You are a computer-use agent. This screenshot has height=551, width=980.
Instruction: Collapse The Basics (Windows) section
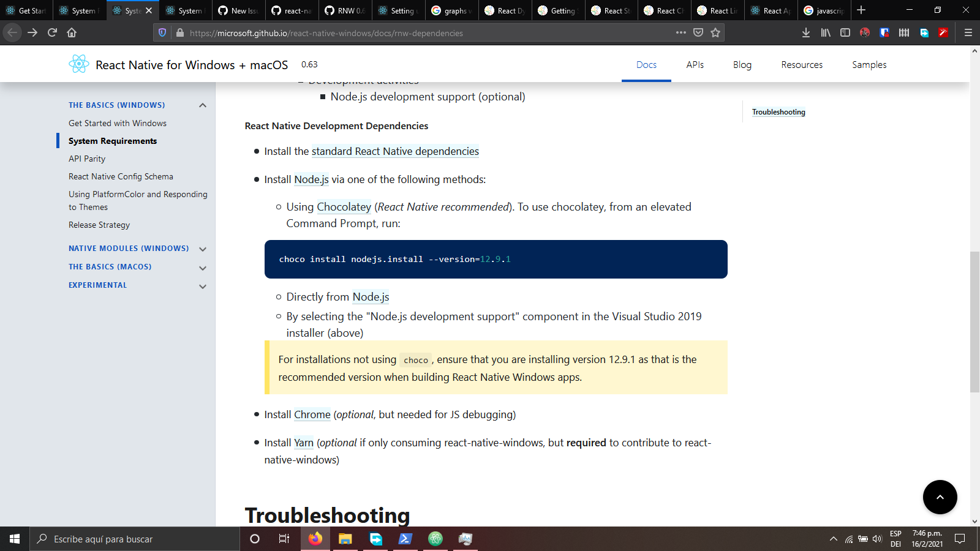203,105
